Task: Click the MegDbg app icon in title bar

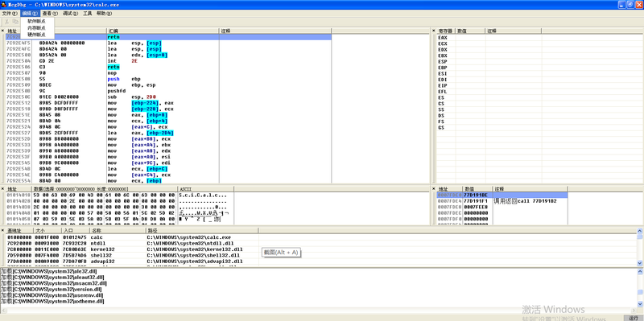Action: (4, 4)
